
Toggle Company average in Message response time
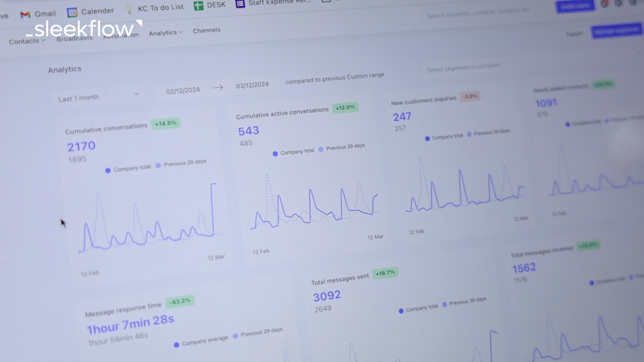[x=201, y=341]
